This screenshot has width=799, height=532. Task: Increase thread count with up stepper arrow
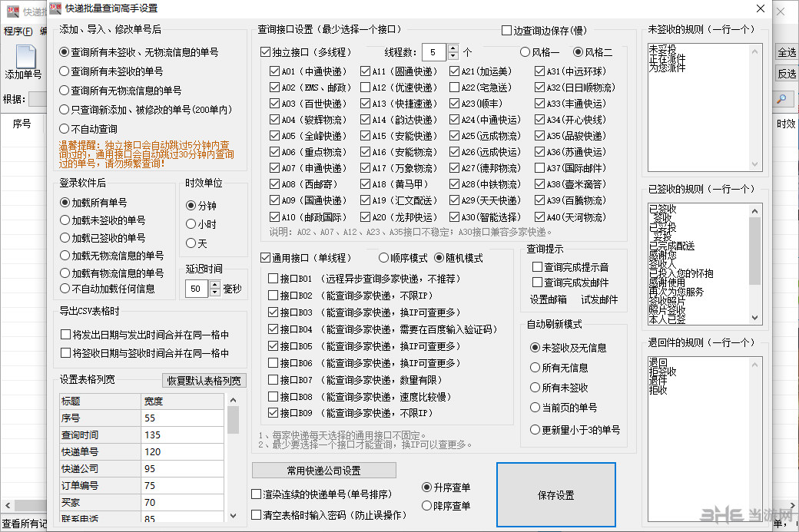[x=453, y=48]
